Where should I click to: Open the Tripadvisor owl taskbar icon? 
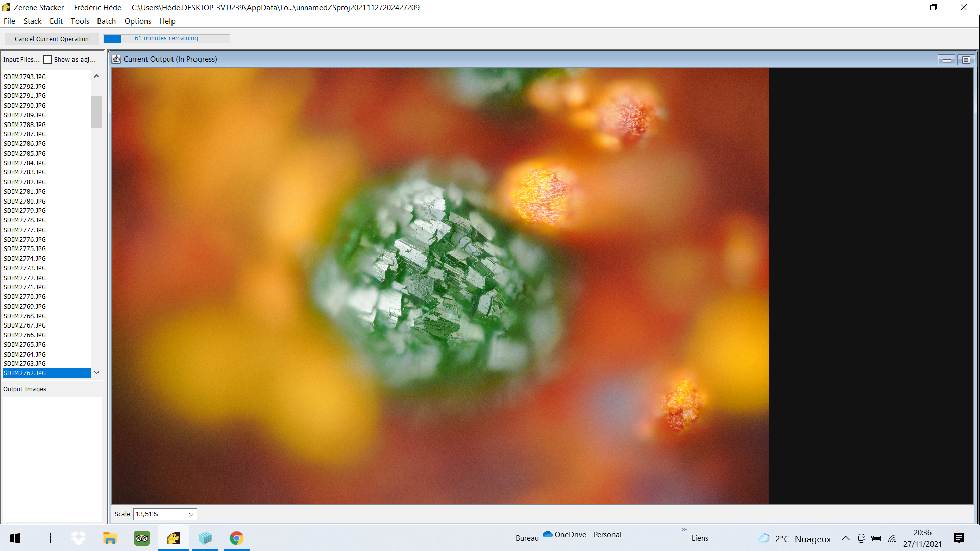142,538
